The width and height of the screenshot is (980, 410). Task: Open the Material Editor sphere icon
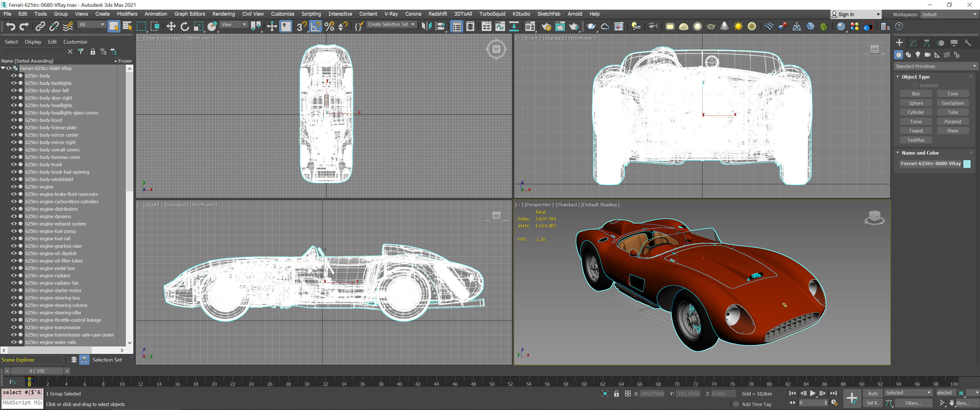pyautogui.click(x=841, y=26)
